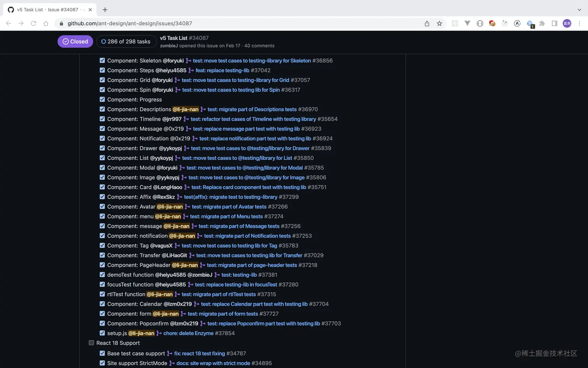Click the Vue devtools extension icon
Viewport: 588px width, 368px height.
tap(467, 23)
